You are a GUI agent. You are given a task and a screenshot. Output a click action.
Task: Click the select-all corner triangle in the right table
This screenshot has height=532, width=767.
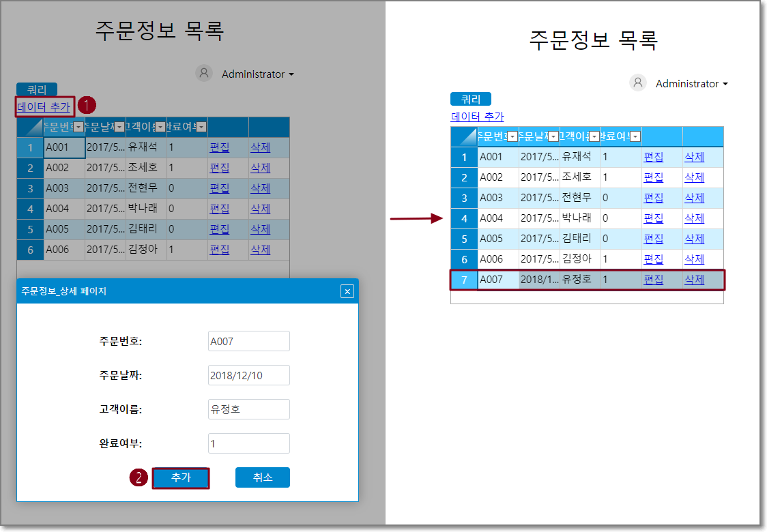[465, 136]
